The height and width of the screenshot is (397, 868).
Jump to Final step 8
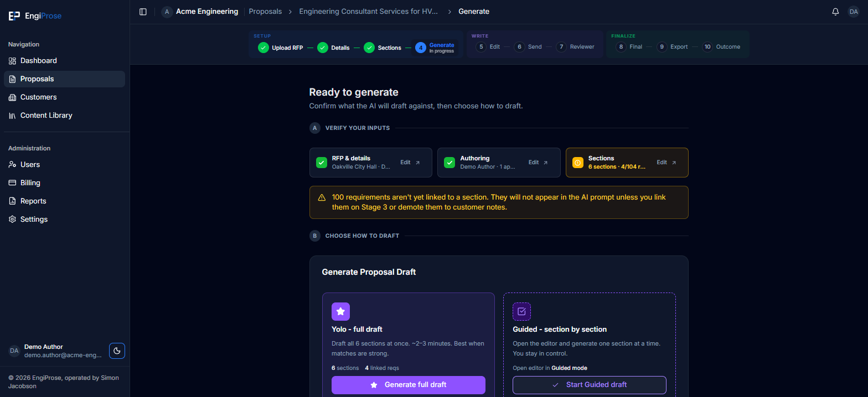(629, 47)
